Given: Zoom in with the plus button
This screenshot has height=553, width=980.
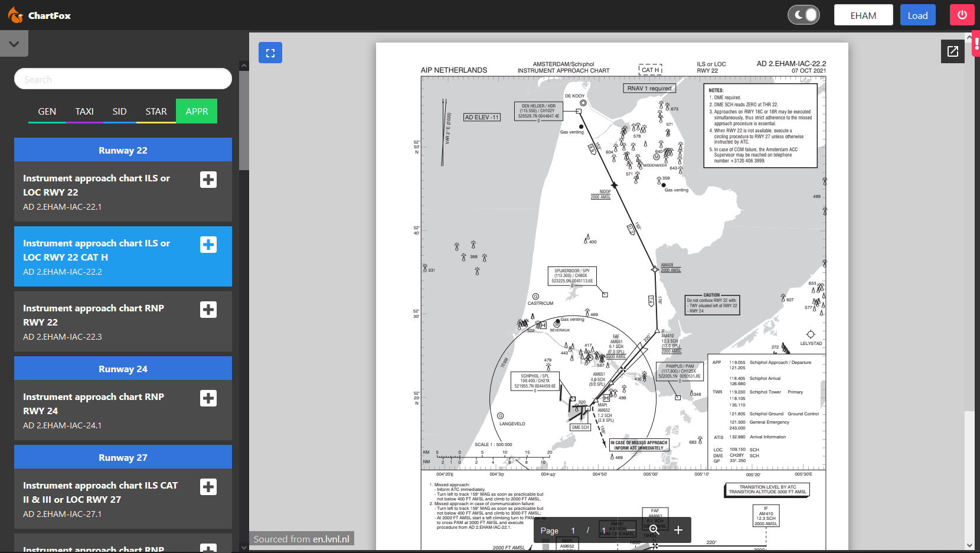Looking at the screenshot, I should (678, 530).
